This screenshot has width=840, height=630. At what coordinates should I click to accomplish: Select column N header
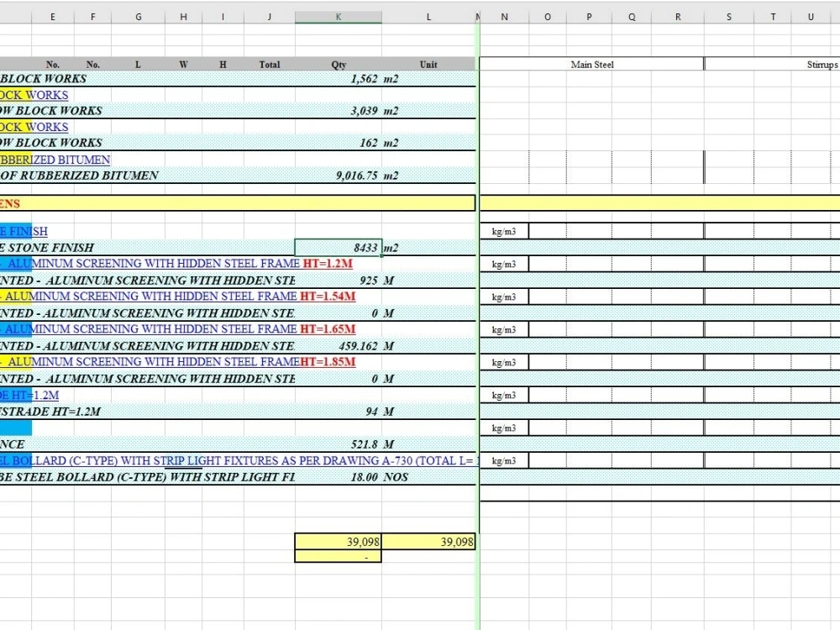[504, 16]
